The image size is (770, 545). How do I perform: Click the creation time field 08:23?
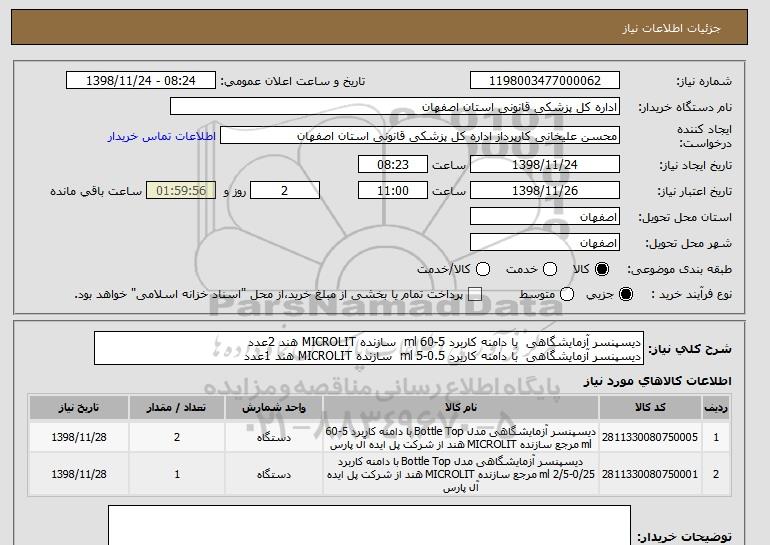point(393,164)
